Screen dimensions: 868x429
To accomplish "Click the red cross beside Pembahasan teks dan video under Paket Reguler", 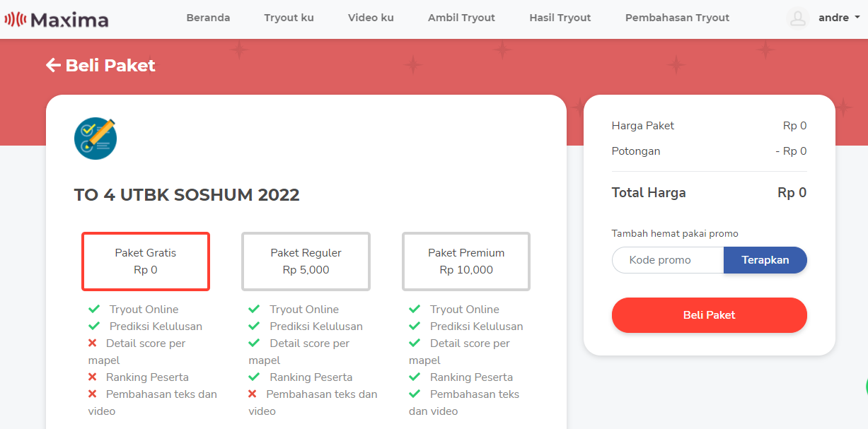I will 253,394.
